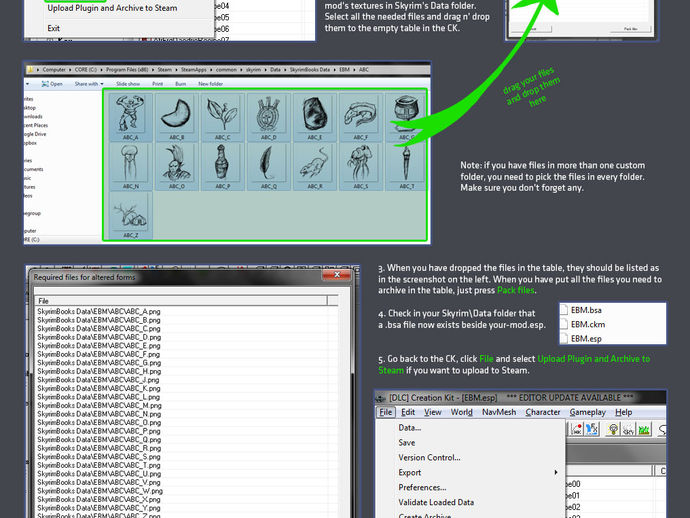Select the EBM.ckm file icon
Screen dimensions: 690x518
click(564, 324)
